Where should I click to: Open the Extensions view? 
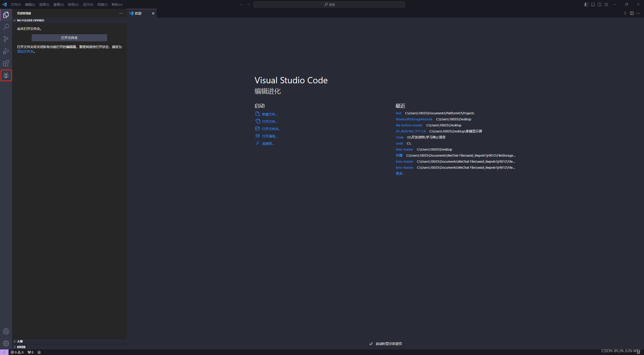[6, 63]
